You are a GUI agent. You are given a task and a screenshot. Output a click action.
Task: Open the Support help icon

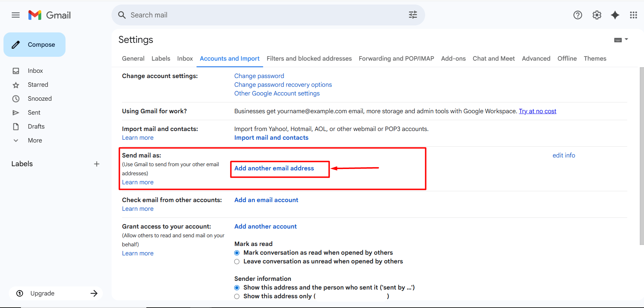coord(577,15)
